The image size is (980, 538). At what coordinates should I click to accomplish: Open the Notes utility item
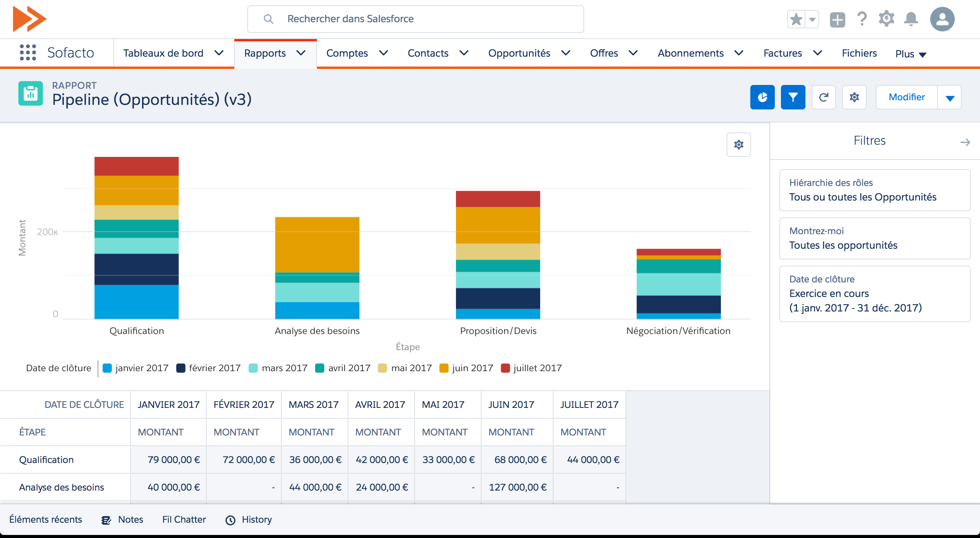pos(122,520)
